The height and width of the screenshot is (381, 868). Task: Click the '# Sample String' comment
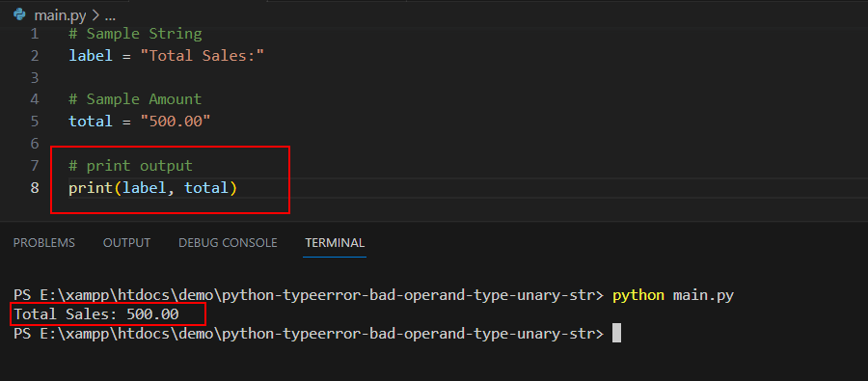click(135, 34)
